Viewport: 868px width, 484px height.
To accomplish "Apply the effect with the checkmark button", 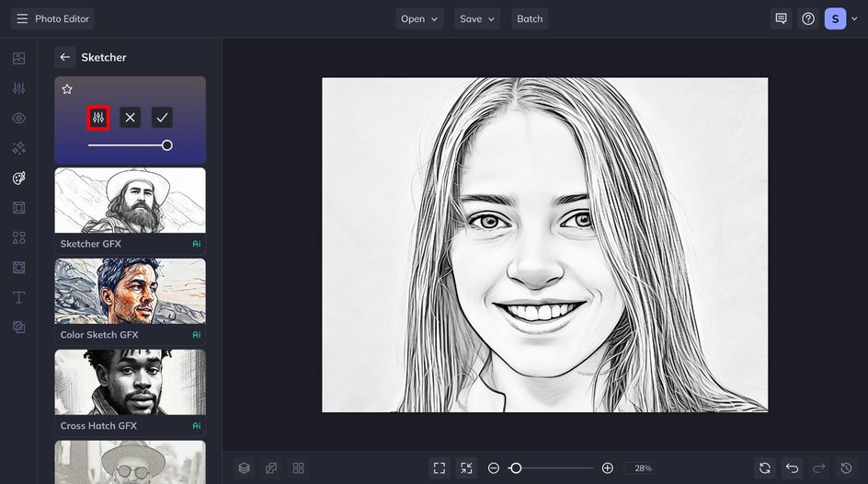I will 162,118.
